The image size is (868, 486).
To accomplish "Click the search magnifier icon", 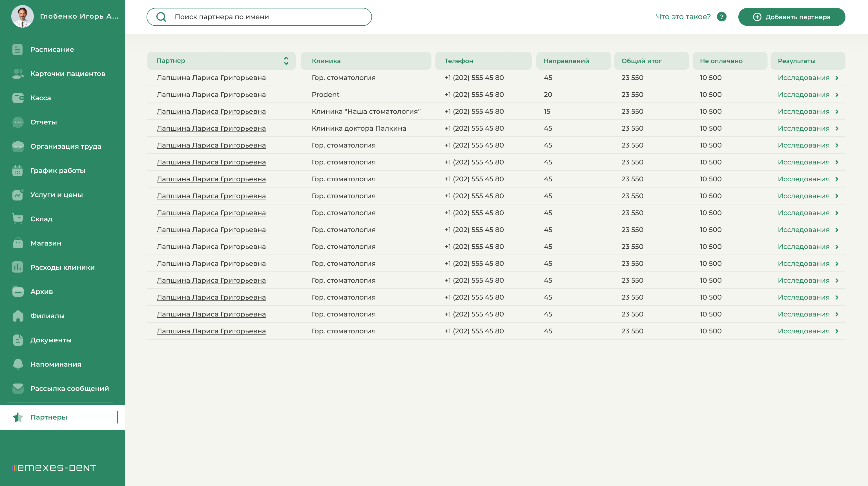I will point(161,17).
